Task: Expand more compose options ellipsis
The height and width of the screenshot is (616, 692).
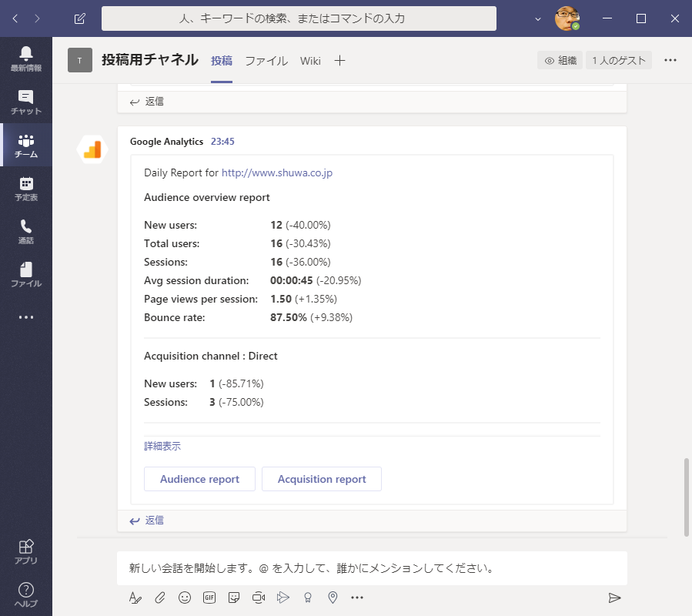Action: point(357,598)
